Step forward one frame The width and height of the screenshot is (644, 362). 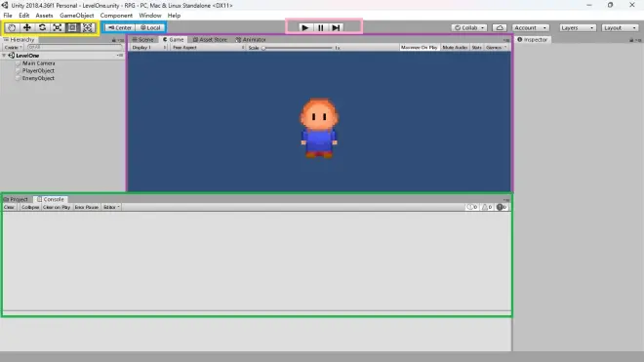point(336,27)
